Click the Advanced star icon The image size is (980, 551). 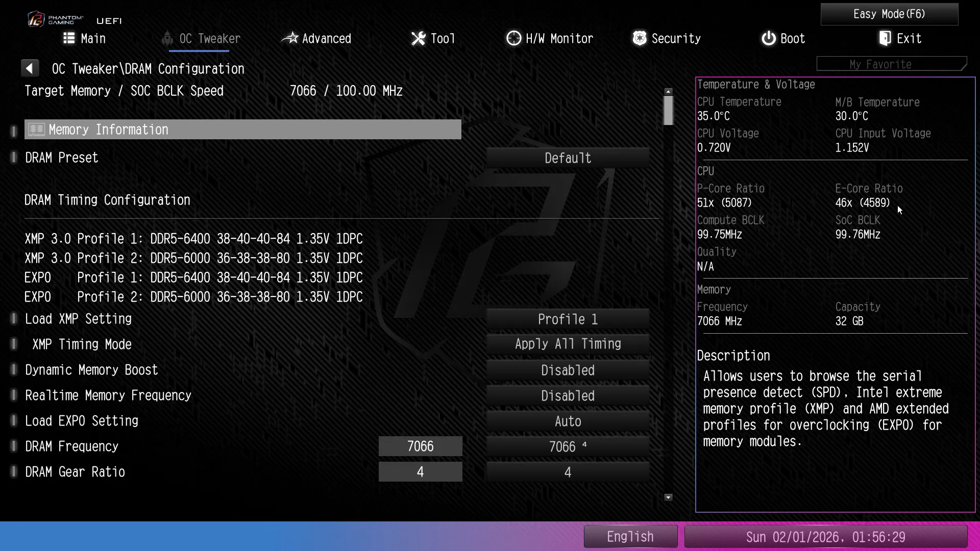(290, 38)
